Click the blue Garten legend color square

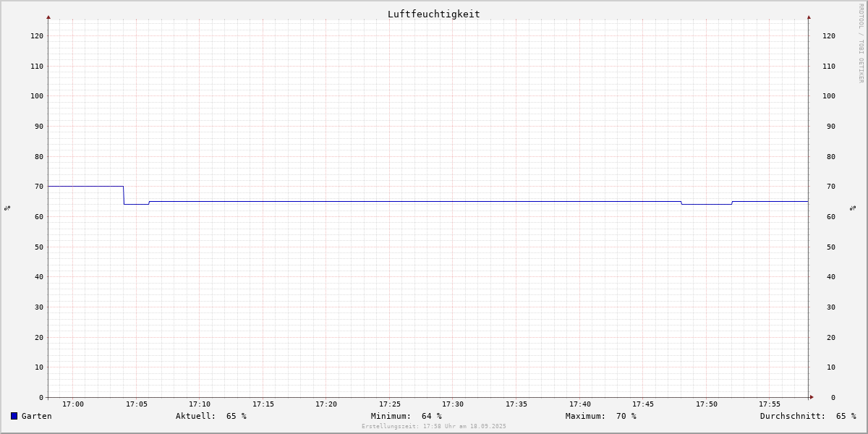point(14,416)
